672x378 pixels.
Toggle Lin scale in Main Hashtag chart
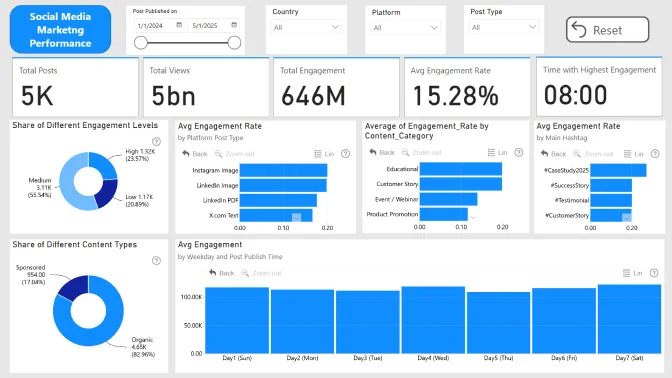[633, 153]
